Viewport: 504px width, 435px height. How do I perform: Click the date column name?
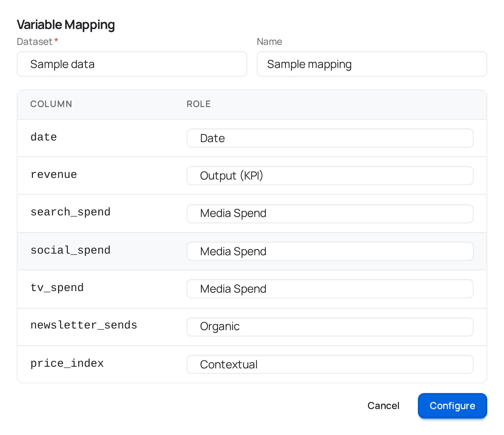coord(44,137)
